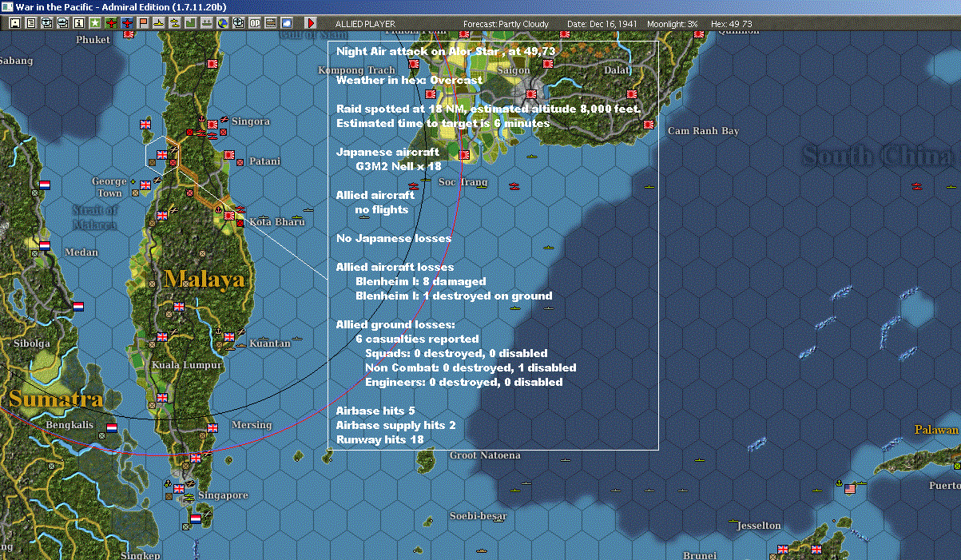
Task: Click the Mersing map label
Action: 252,425
